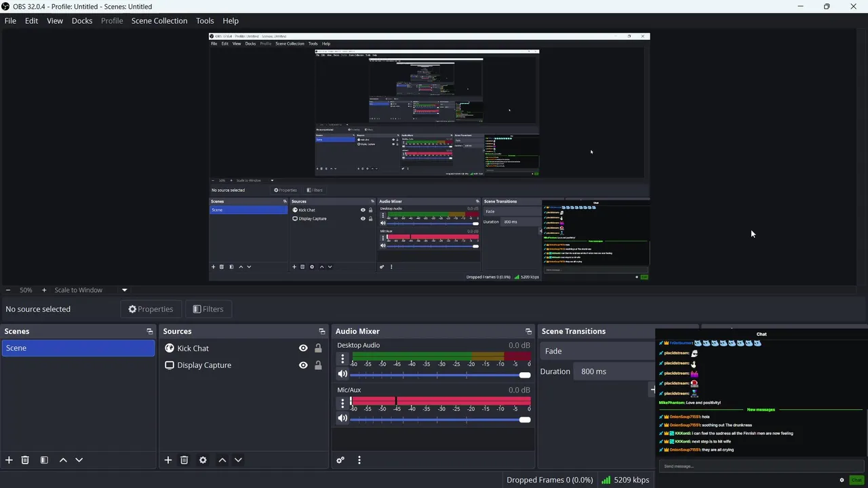Open the File menu
The width and height of the screenshot is (868, 488).
pos(10,21)
